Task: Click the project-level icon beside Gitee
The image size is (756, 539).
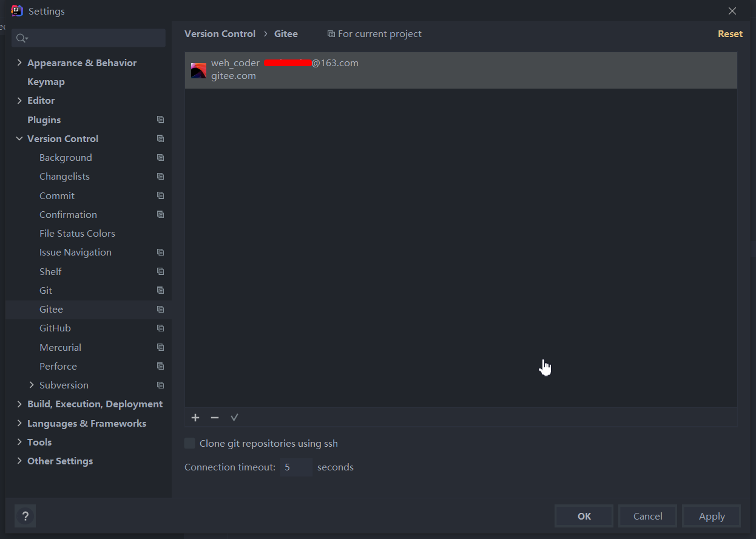Action: [x=160, y=310]
